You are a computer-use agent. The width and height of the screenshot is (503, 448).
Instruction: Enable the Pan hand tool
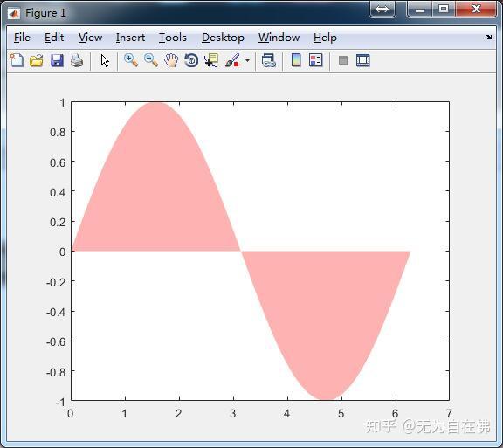(x=171, y=60)
